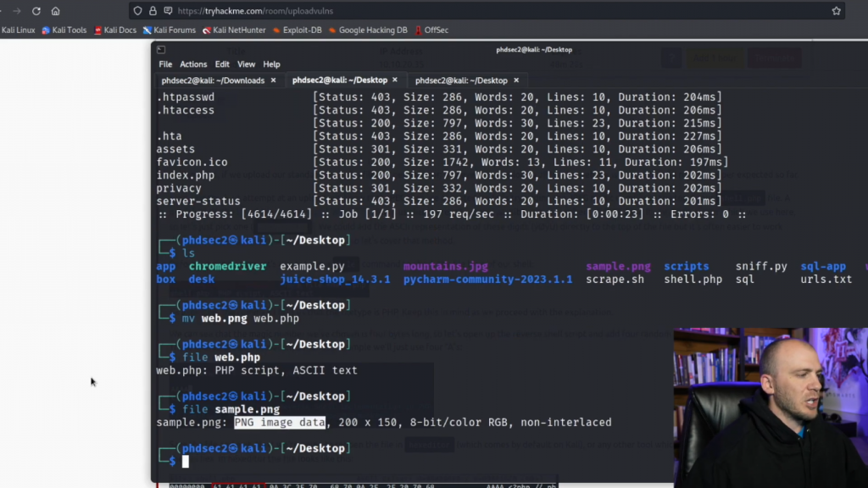This screenshot has width=868, height=488.
Task: Switch to the ~/Downloads terminal tab
Action: 213,80
